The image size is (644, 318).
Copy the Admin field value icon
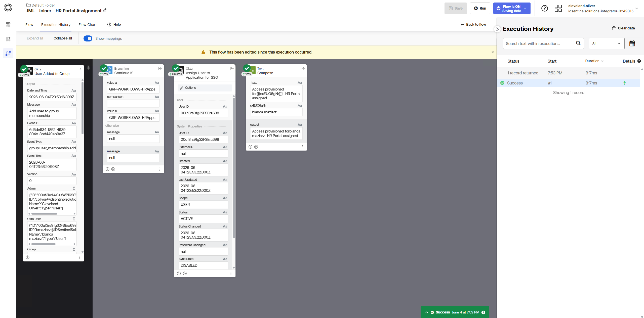pyautogui.click(x=74, y=188)
